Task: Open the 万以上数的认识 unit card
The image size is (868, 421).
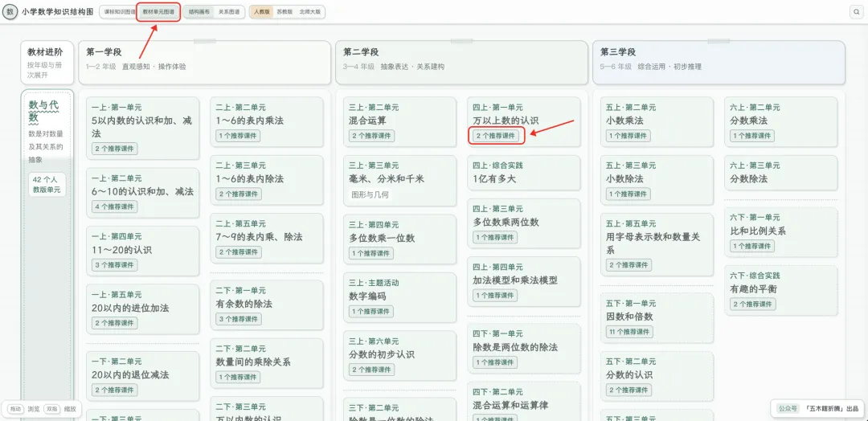Action: click(524, 122)
